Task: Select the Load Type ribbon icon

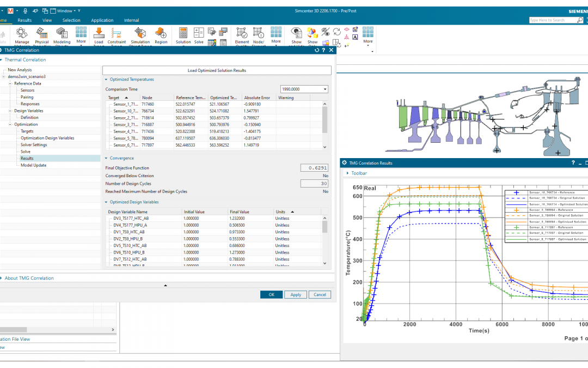Action: tap(99, 36)
